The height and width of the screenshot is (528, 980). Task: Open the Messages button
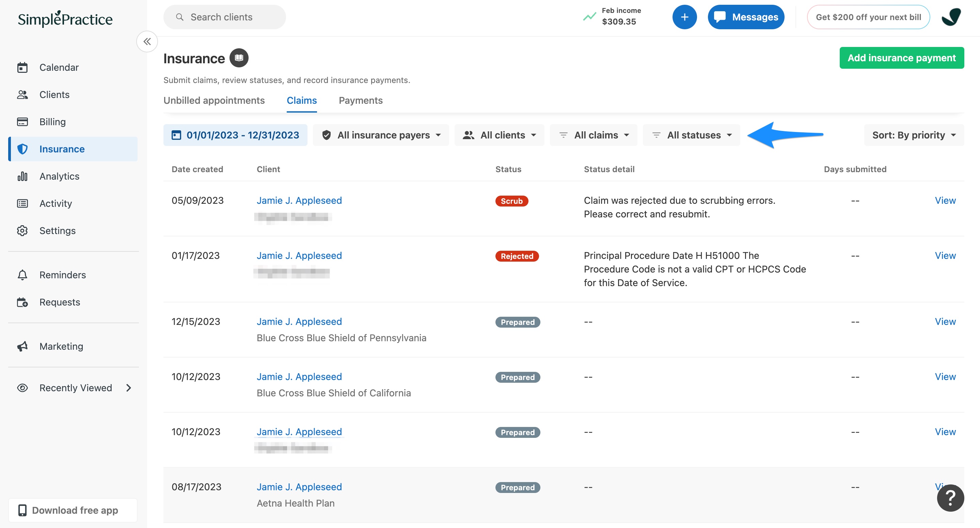[746, 17]
